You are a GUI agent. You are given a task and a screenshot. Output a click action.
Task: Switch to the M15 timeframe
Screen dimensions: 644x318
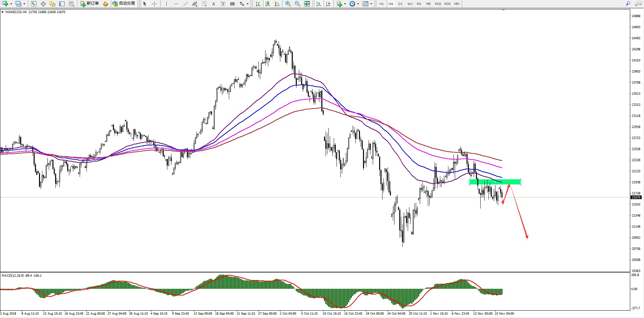[x=438, y=4]
